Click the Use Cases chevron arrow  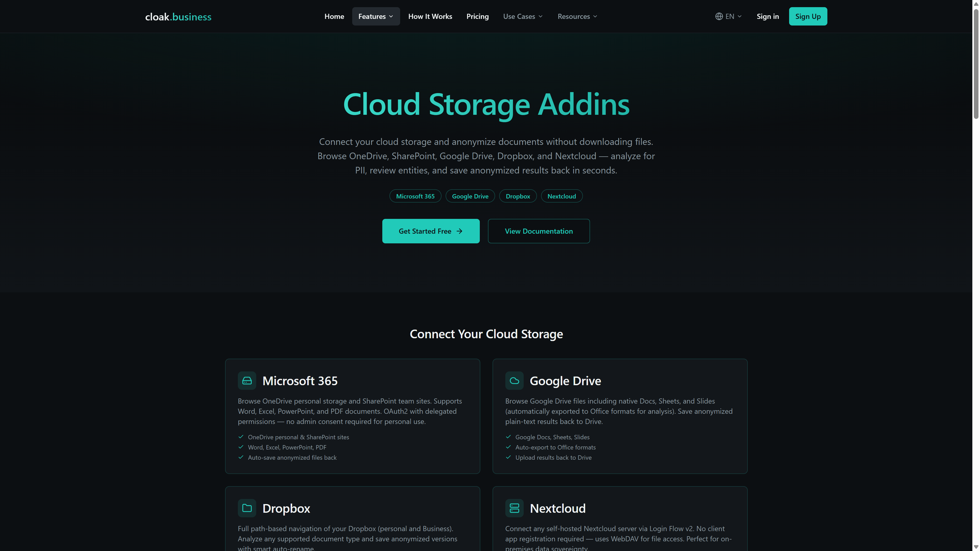click(540, 16)
